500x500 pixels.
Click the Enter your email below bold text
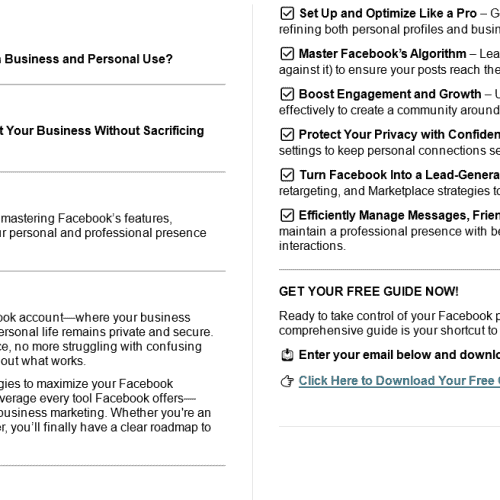[x=399, y=355]
